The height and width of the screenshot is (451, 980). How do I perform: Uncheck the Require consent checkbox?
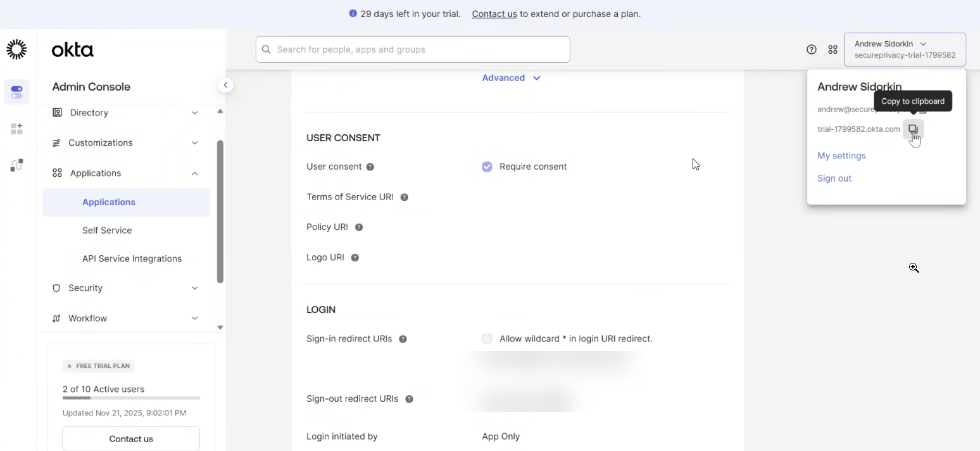click(487, 166)
